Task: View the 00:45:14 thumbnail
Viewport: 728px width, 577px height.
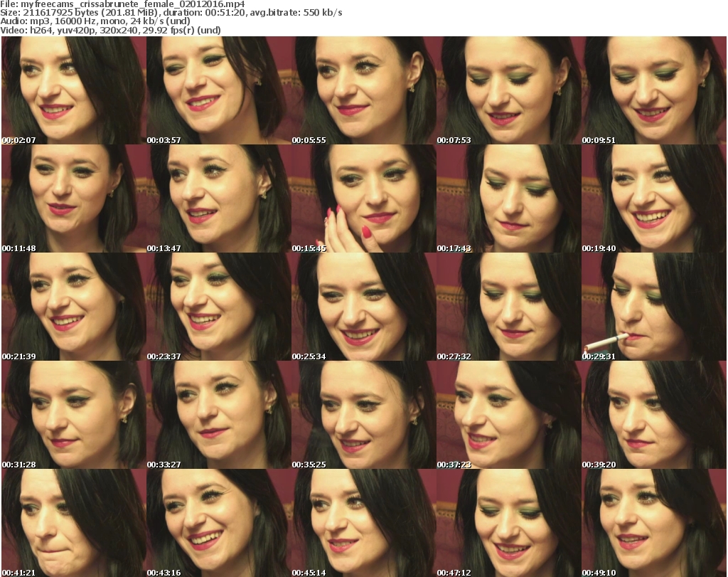Action: (363, 523)
